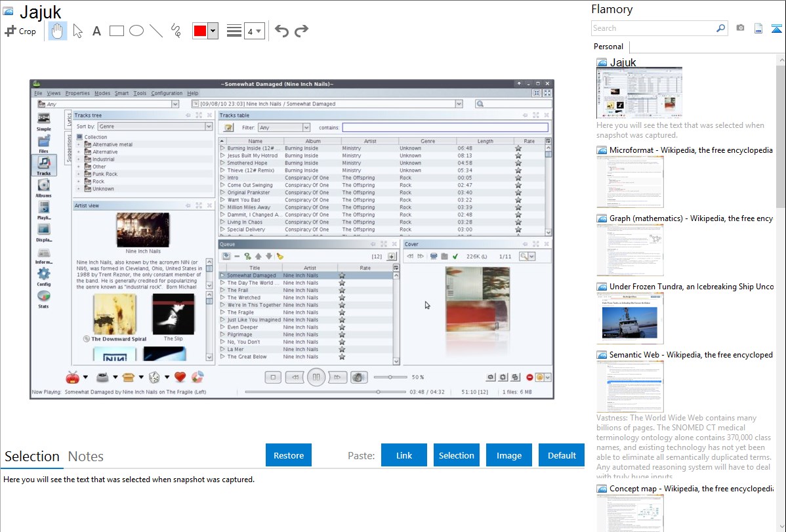The width and height of the screenshot is (786, 532).
Task: Open the line thickness dropdown showing 4
Action: pos(254,31)
